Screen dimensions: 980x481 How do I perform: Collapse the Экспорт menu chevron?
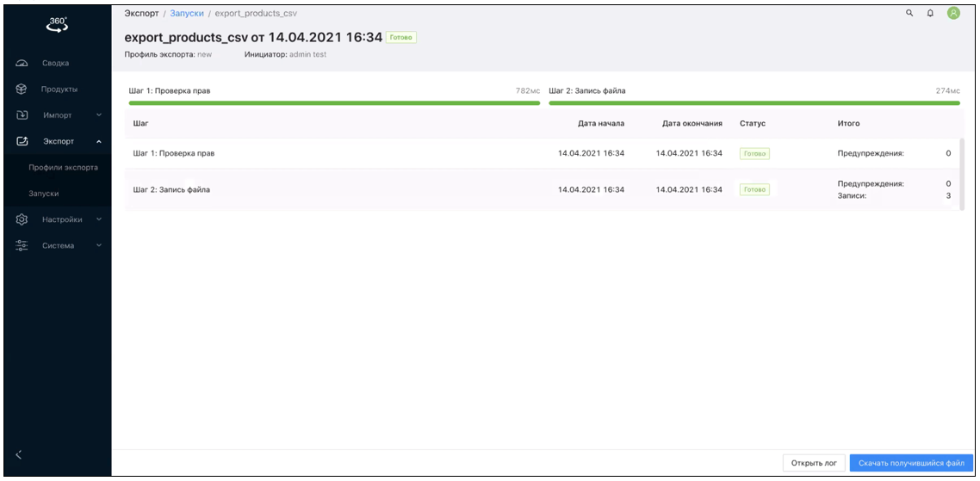99,141
